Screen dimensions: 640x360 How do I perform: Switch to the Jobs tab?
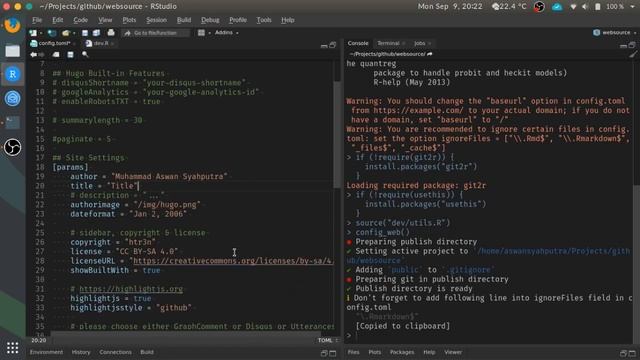coord(420,43)
